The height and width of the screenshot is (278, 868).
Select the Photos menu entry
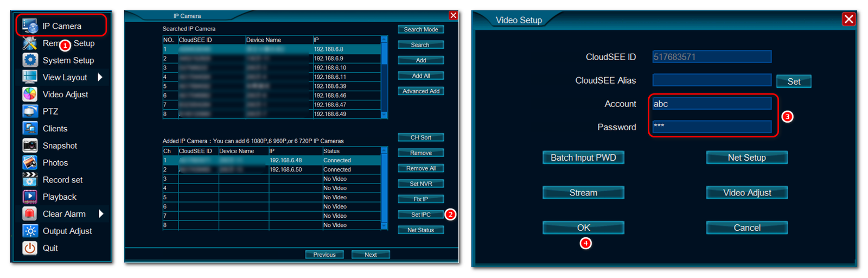coord(55,163)
